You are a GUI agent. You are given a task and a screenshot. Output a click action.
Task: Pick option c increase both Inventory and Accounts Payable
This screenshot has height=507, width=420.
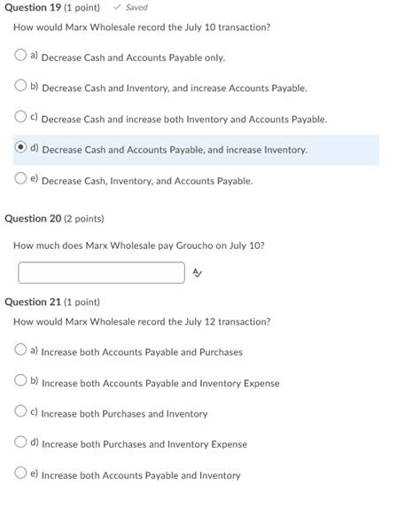[x=20, y=116]
